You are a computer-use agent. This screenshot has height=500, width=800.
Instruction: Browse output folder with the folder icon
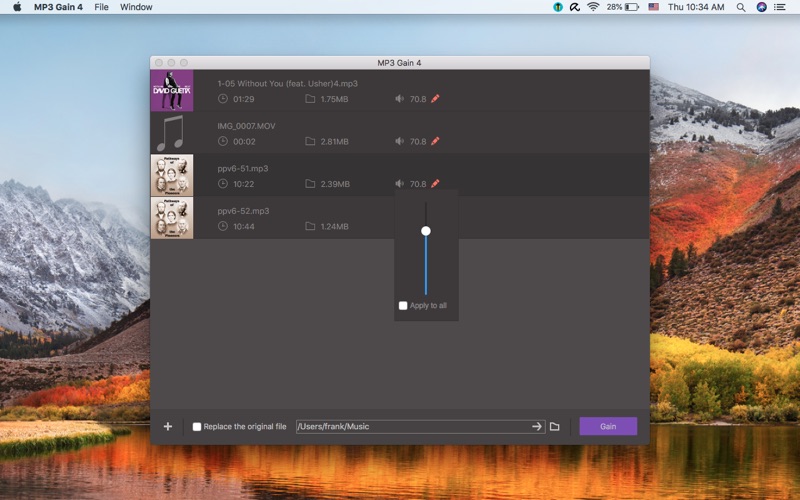coord(555,426)
